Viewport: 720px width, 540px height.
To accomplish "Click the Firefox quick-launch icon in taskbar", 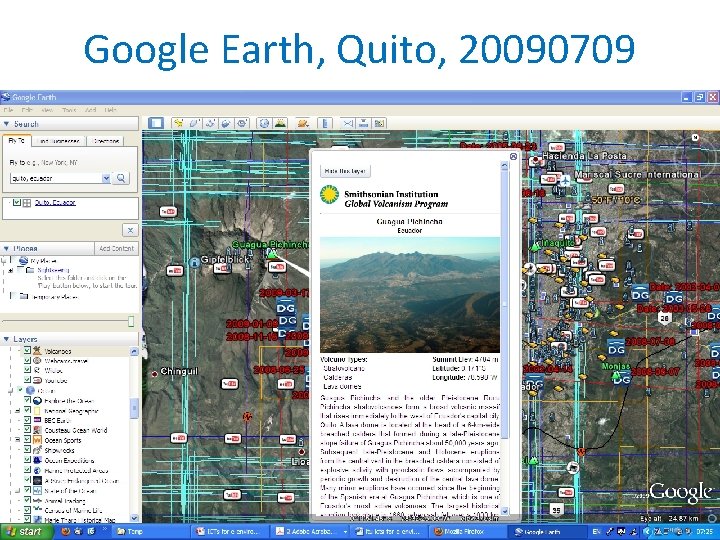I will click(x=65, y=531).
